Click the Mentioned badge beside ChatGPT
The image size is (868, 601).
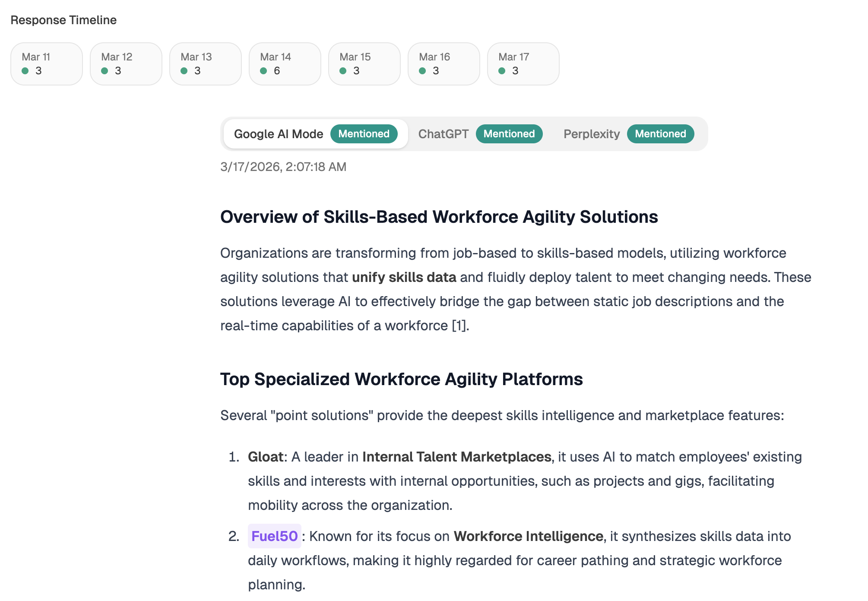coord(509,134)
